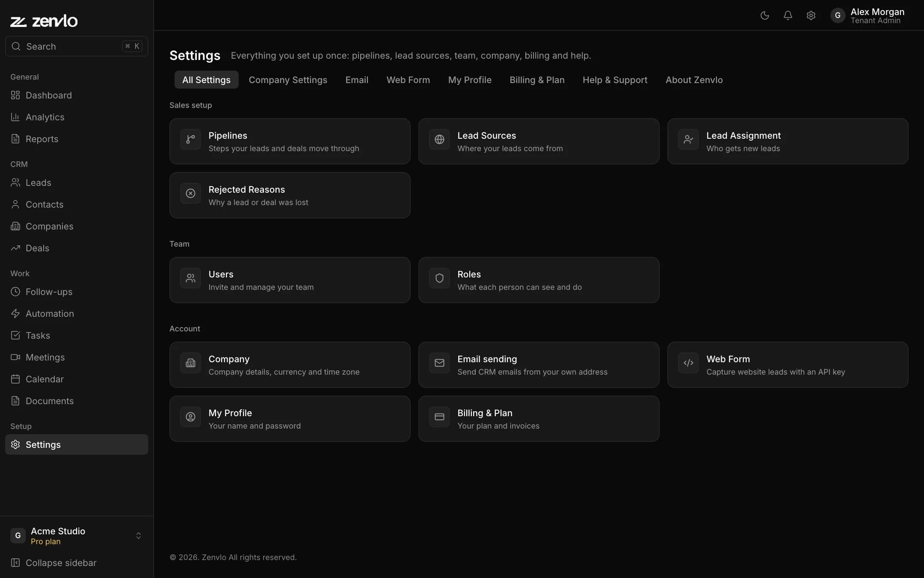Image resolution: width=924 pixels, height=578 pixels.
Task: Click the Pipelines branch icon
Action: click(190, 139)
